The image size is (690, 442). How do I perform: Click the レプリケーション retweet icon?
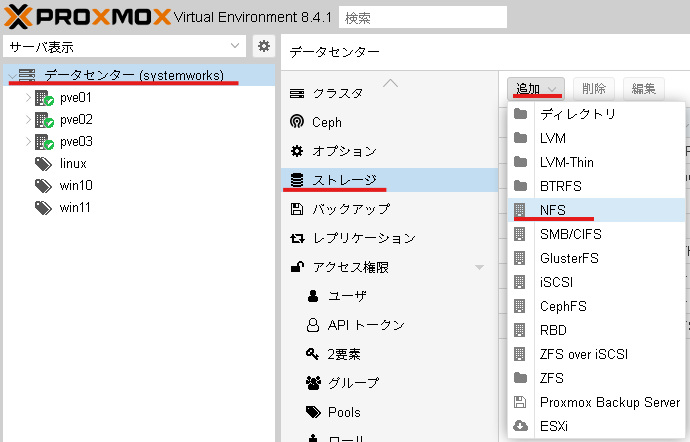[297, 238]
